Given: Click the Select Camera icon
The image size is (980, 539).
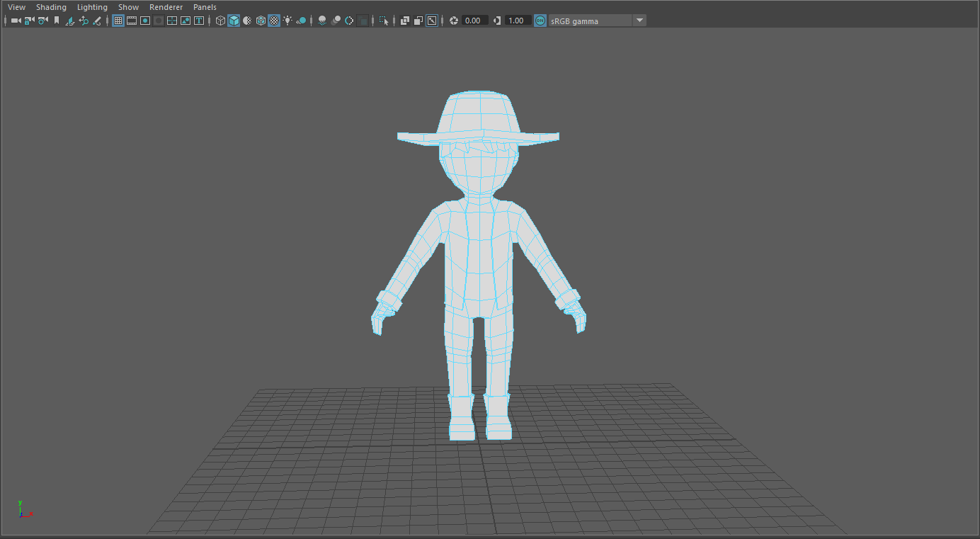Looking at the screenshot, I should point(16,21).
